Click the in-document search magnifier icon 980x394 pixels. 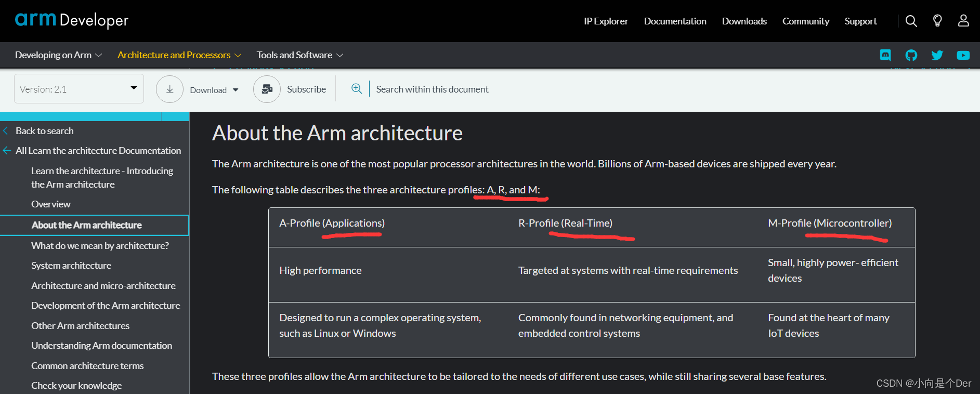pyautogui.click(x=357, y=89)
